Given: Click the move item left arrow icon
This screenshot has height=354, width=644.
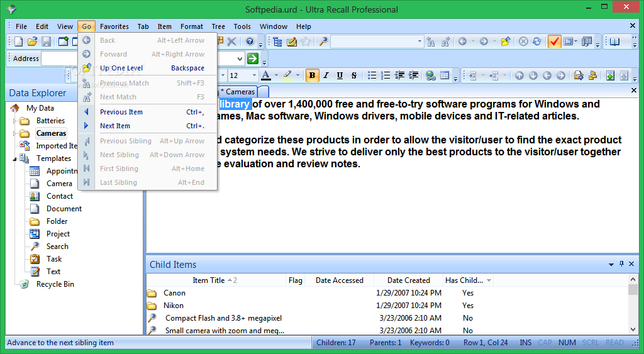Looking at the screenshot, I should pyautogui.click(x=547, y=75).
